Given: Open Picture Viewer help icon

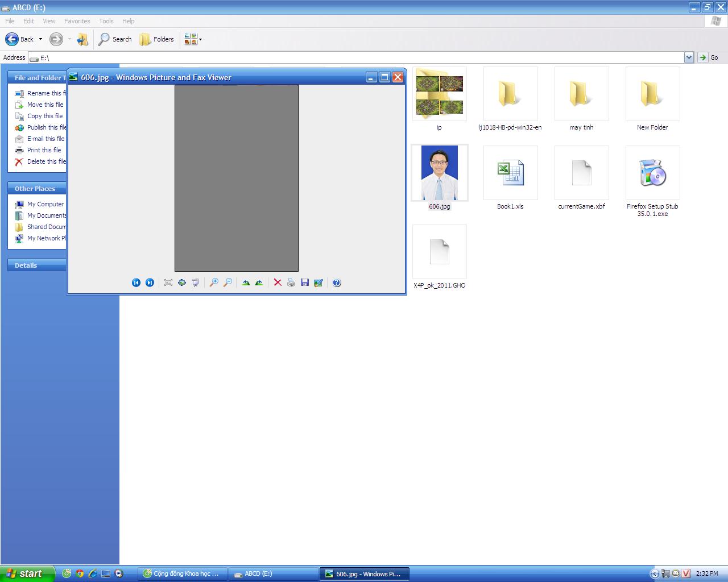Looking at the screenshot, I should 337,282.
